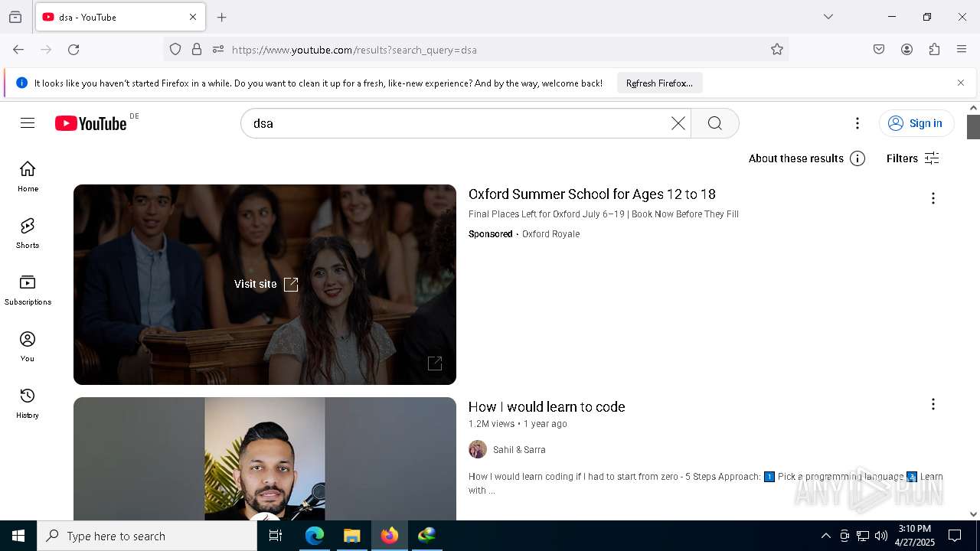
Task: Open the How I would learn to code video title
Action: tap(547, 407)
